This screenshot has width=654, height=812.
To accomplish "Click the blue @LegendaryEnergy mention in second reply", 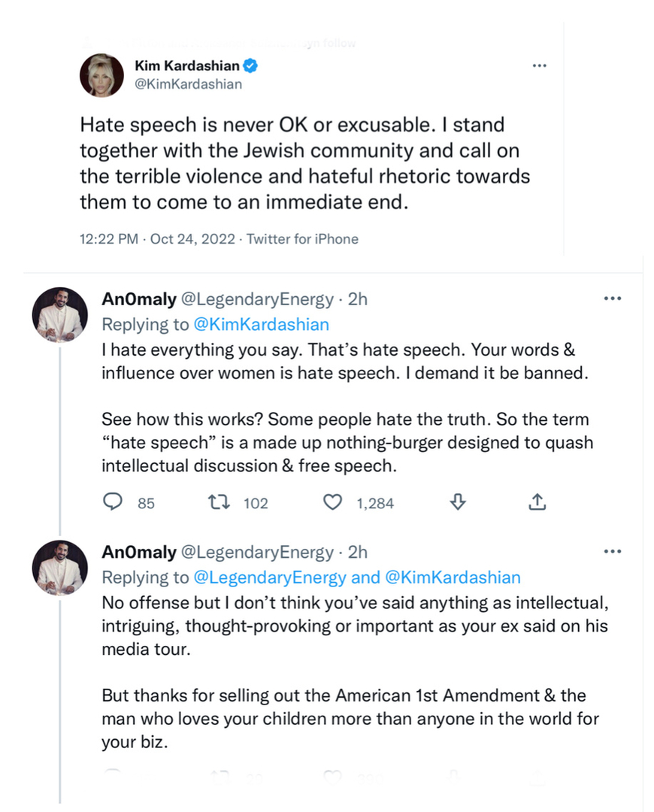I will pyautogui.click(x=270, y=577).
